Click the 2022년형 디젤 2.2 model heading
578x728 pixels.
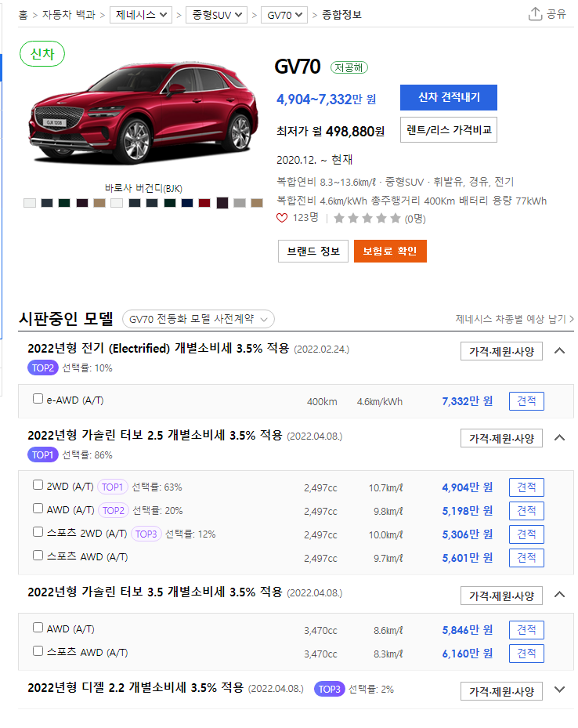pos(135,687)
